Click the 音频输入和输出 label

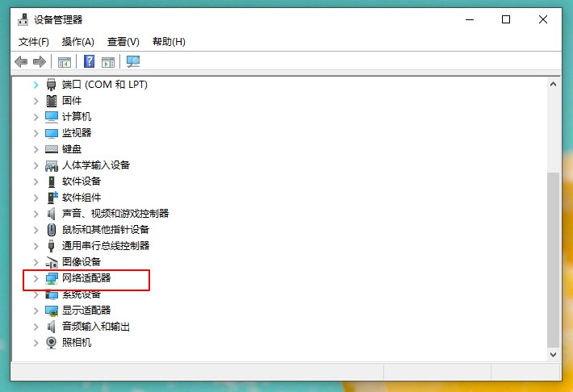coord(96,326)
